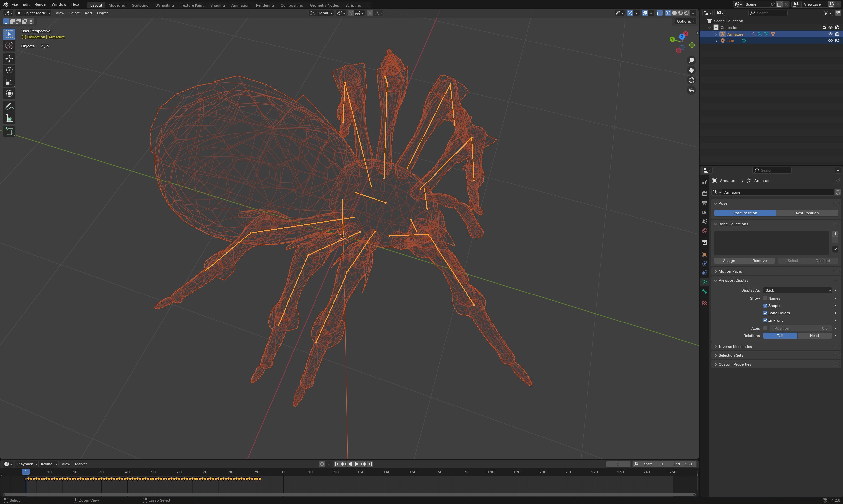Activate the Scale tool

pyautogui.click(x=9, y=82)
